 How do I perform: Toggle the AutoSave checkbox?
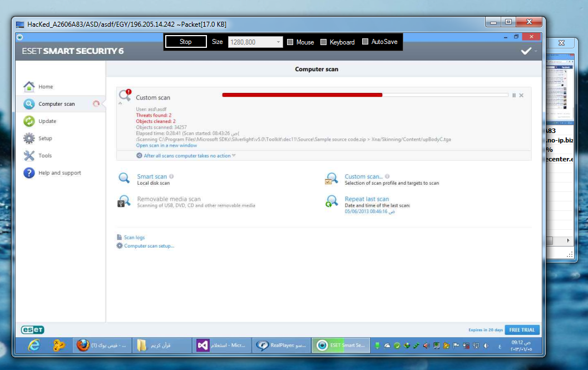click(x=365, y=42)
